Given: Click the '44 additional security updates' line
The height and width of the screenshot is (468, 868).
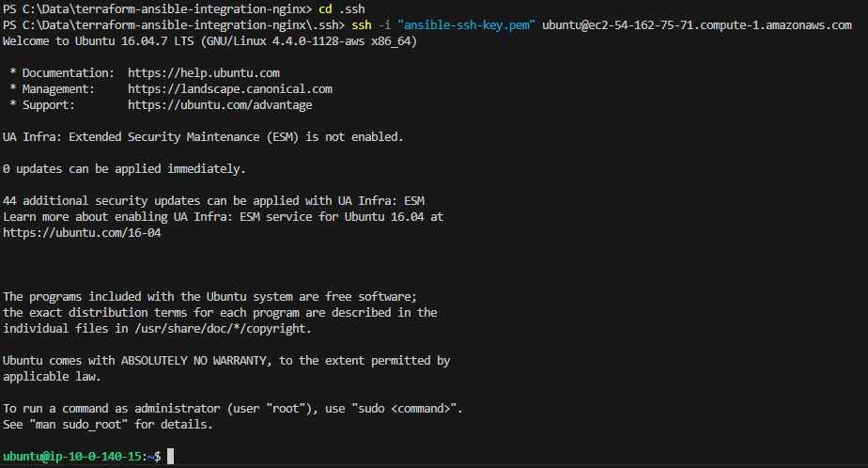Looking at the screenshot, I should click(213, 200).
